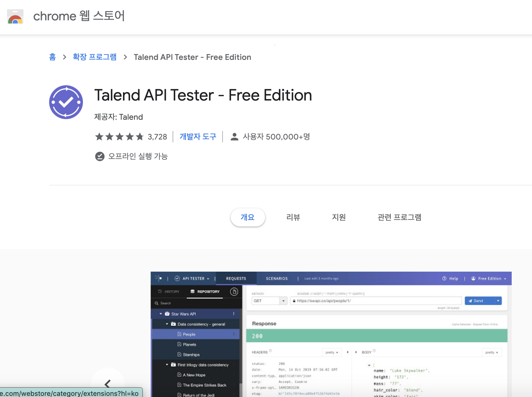Click the 3,728 ratings count
Image resolution: width=532 pixels, height=397 pixels.
coord(157,137)
